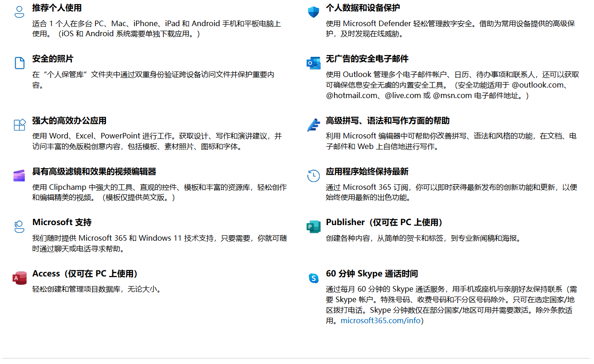594x364 pixels.
Task: Click the Outlook icon
Action: [313, 63]
